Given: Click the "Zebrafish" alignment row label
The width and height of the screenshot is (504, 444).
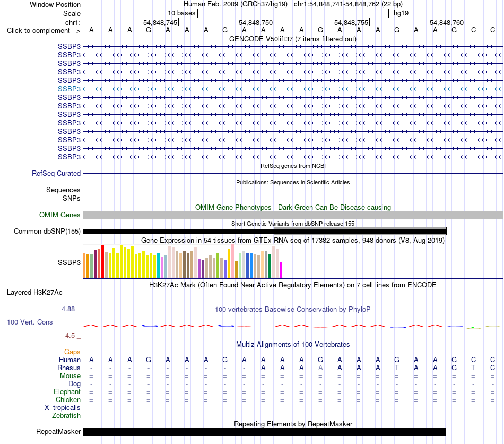Looking at the screenshot, I should coord(66,416).
